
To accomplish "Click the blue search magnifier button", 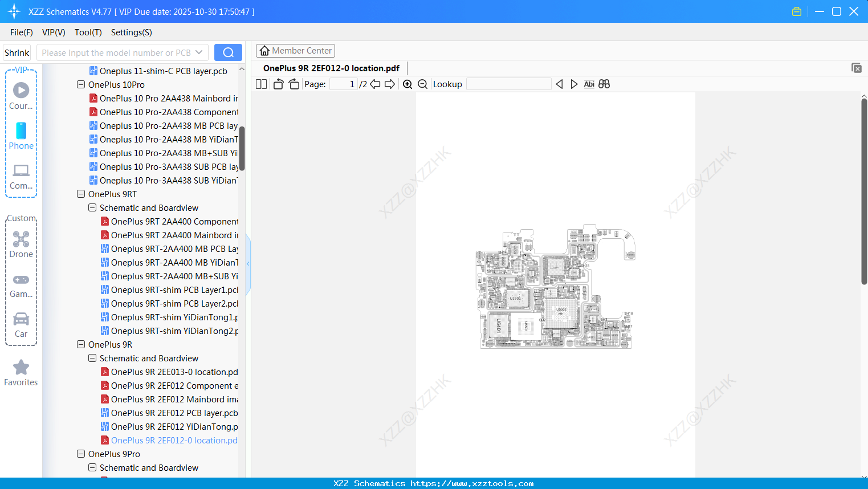I will pyautogui.click(x=228, y=52).
